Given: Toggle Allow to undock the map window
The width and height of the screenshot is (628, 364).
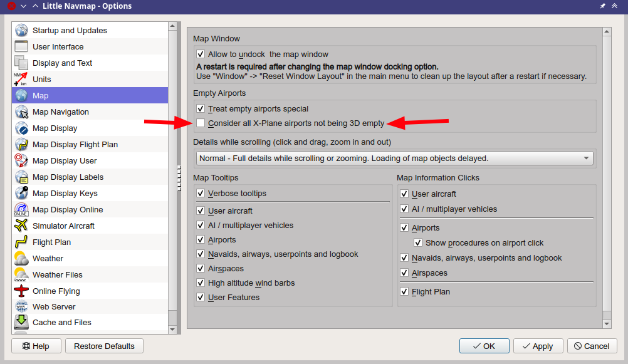Looking at the screenshot, I should tap(201, 54).
